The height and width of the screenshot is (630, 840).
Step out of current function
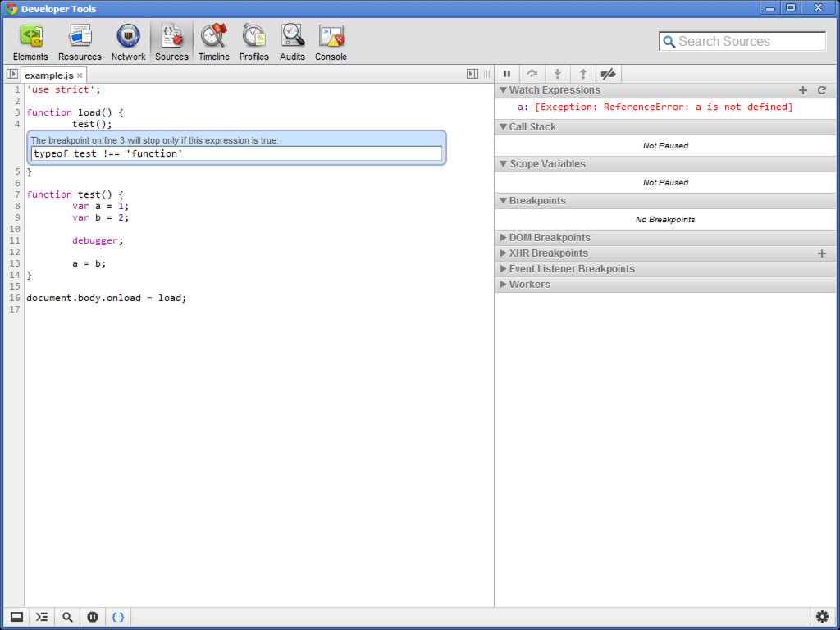coord(583,74)
